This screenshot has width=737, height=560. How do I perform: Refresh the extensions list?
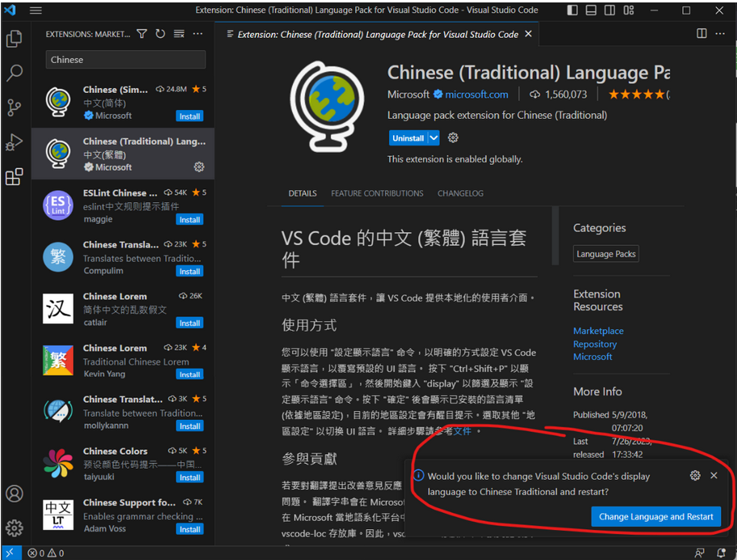coord(160,34)
